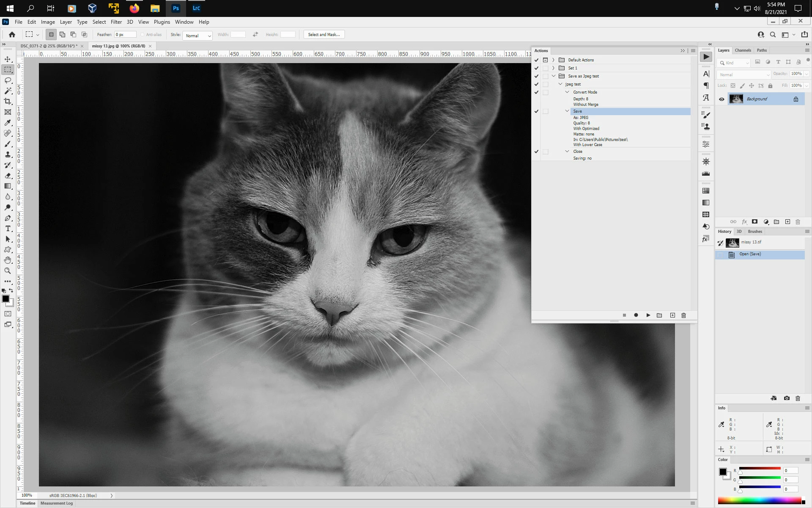Select the Crop tool
This screenshot has height=508, width=812.
8,102
